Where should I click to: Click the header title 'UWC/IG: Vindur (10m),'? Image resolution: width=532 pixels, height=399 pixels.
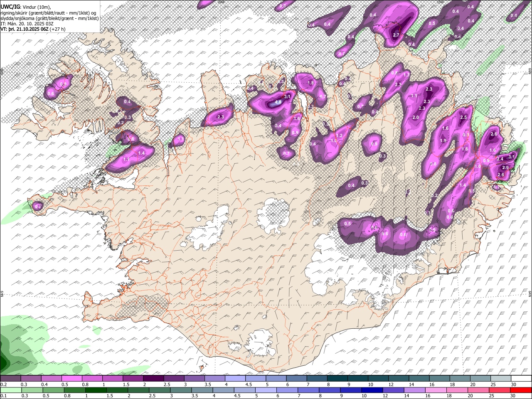[25, 7]
